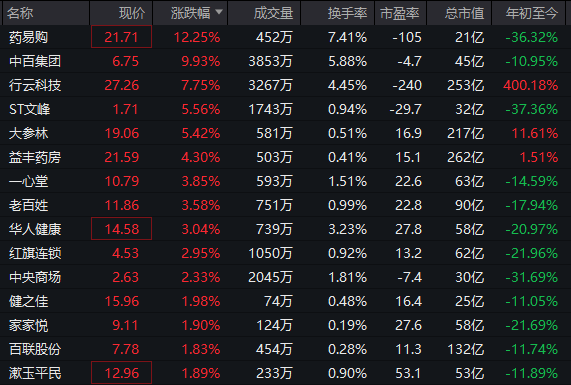This screenshot has height=385, width=571.
Task: Select the 大参林 stock name
Action: 28,133
